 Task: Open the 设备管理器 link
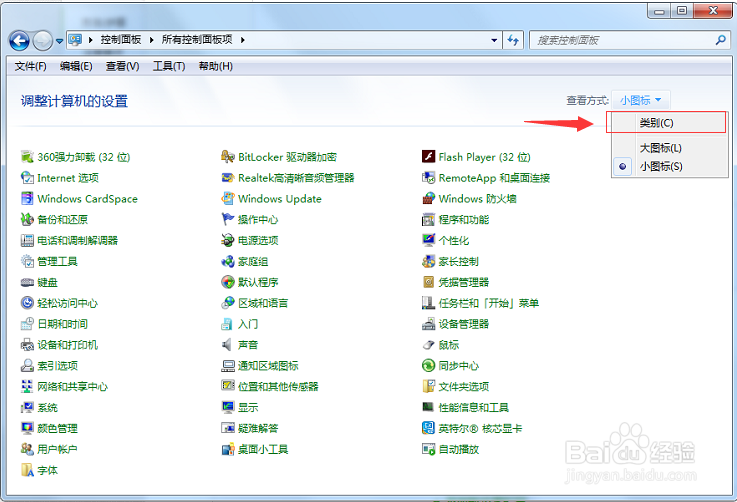(x=464, y=324)
